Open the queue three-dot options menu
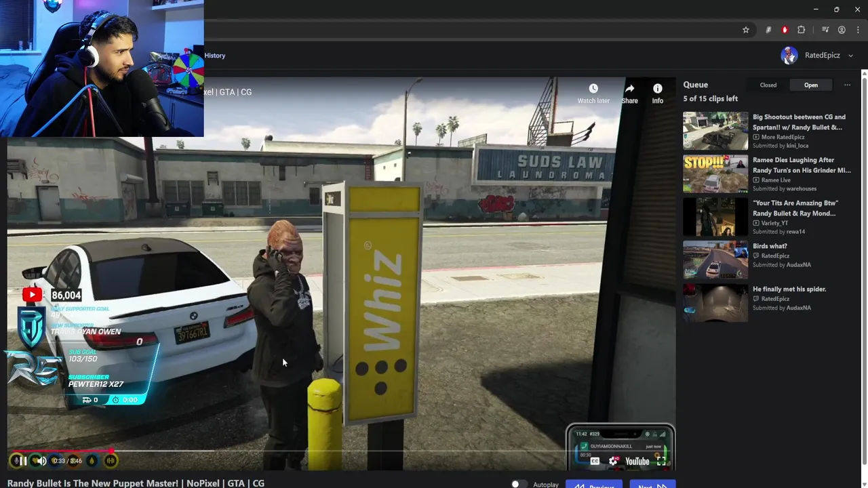The width and height of the screenshot is (868, 488). [847, 85]
